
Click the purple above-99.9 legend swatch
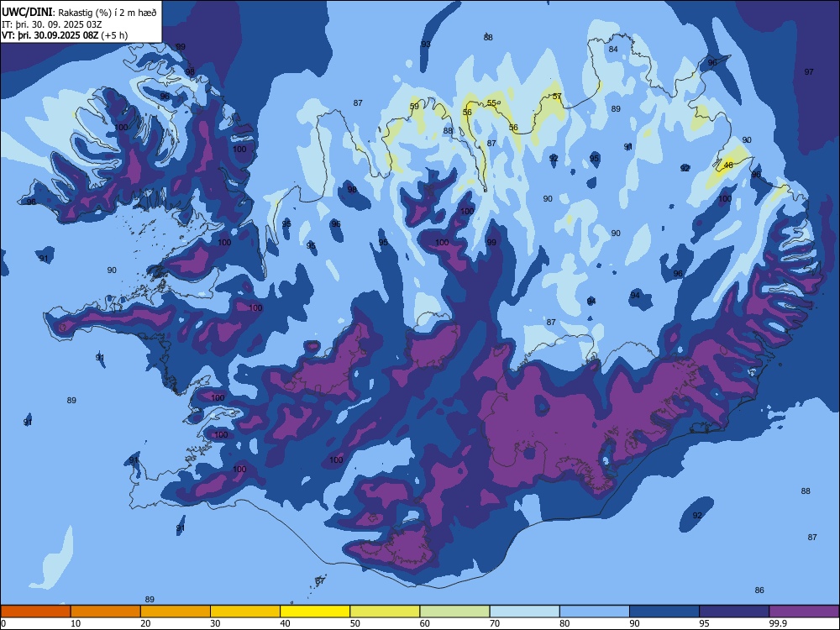coord(804,612)
